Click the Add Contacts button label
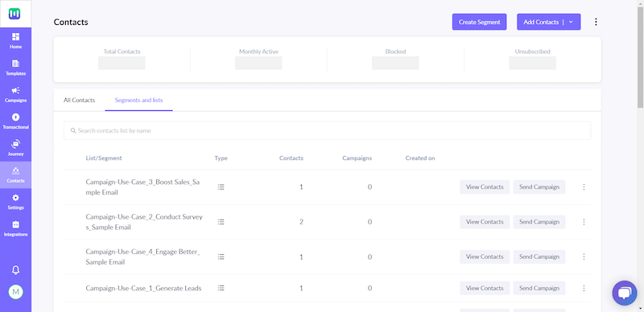The height and width of the screenshot is (312, 644). 541,23
